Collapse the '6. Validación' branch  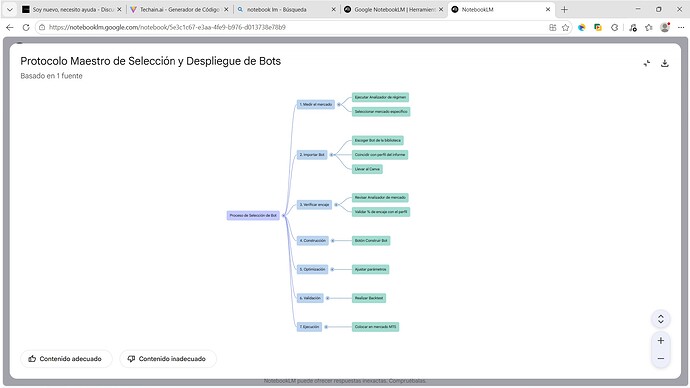pyautogui.click(x=327, y=298)
